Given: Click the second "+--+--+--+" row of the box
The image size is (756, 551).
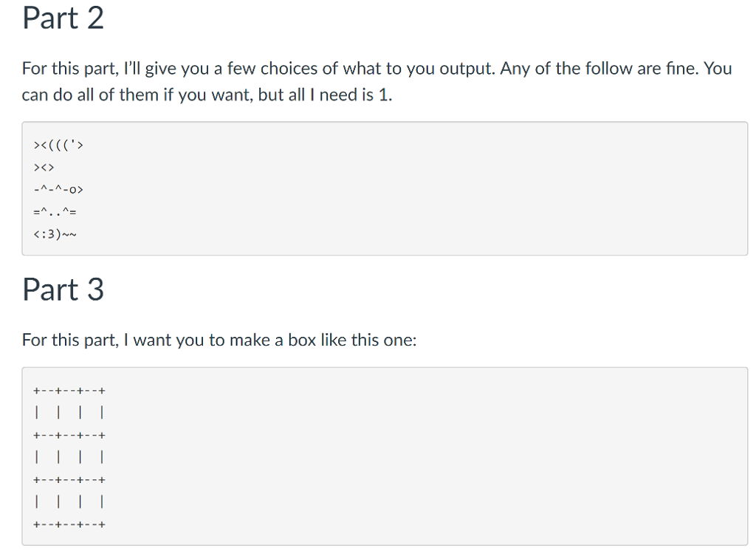Looking at the screenshot, I should [70, 435].
